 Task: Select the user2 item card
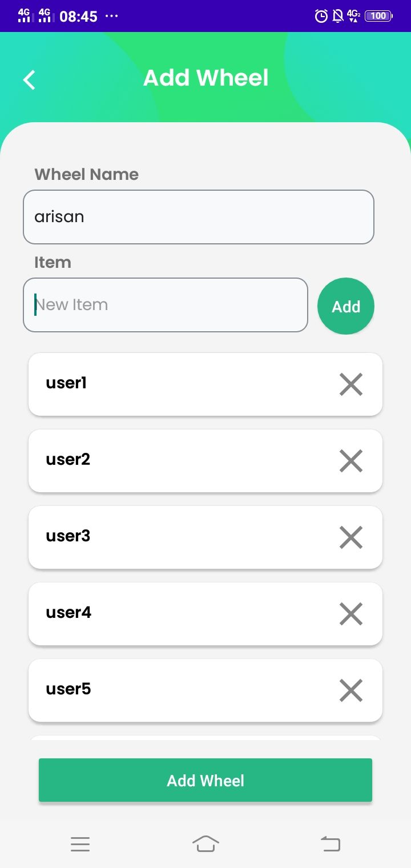click(x=171, y=461)
